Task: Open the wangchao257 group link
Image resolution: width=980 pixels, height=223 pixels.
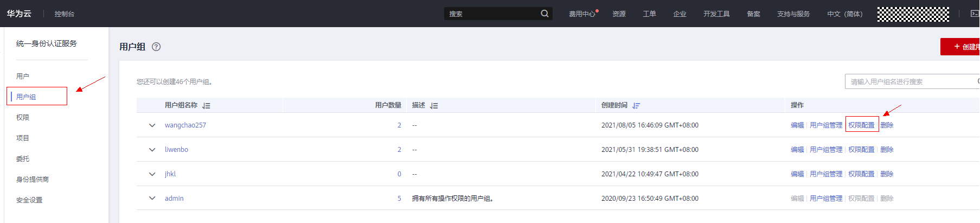Action: (x=185, y=125)
